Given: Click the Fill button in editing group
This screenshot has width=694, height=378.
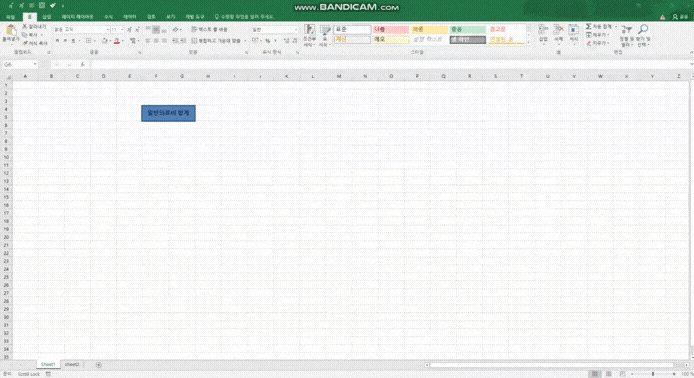Looking at the screenshot, I should pos(598,35).
